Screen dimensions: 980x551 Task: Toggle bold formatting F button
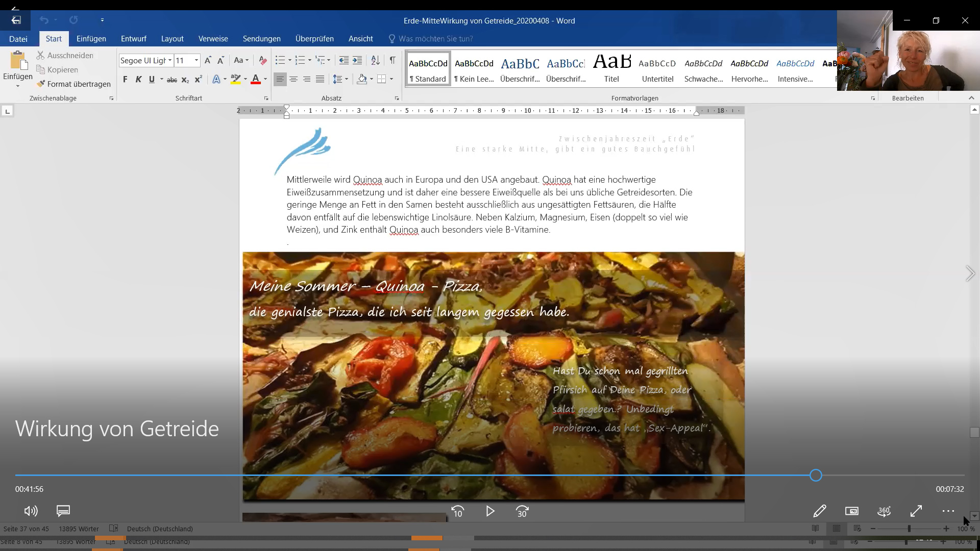125,79
